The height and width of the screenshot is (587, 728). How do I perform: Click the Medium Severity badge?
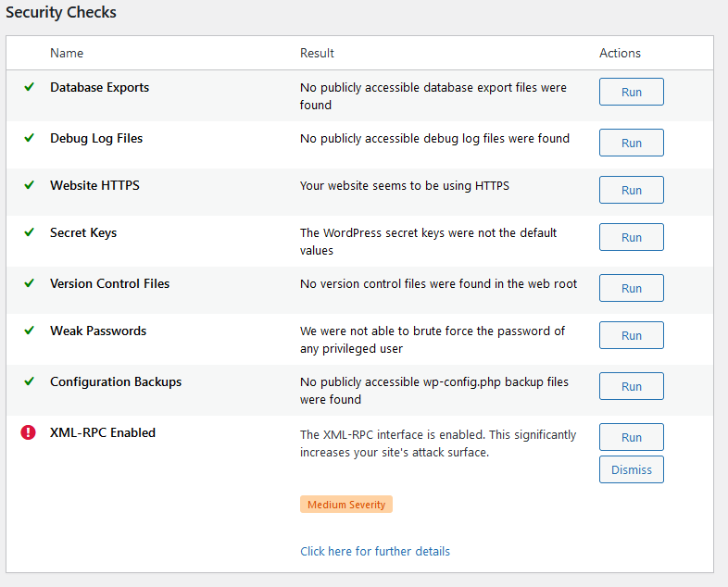click(x=346, y=505)
